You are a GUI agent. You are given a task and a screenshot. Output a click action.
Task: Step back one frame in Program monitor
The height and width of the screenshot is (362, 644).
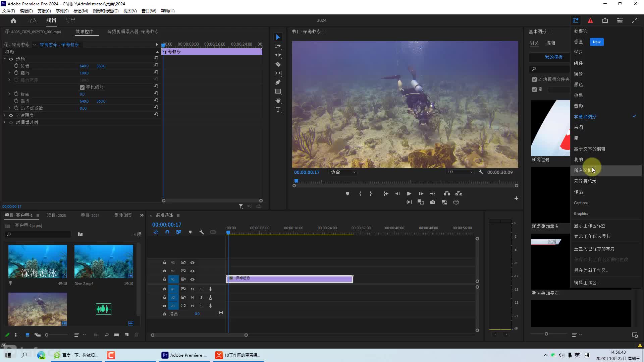(397, 194)
